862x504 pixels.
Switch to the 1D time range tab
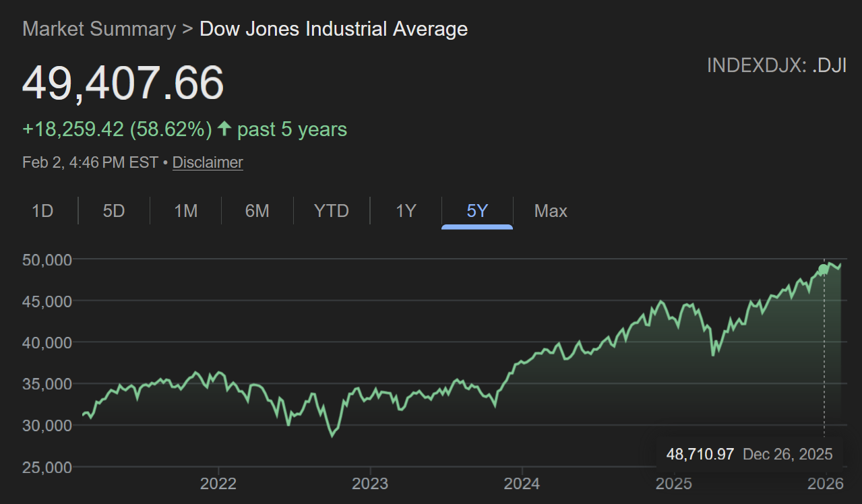click(x=42, y=211)
